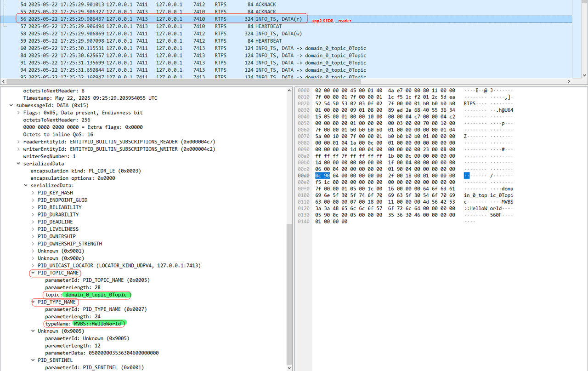Expand the PID_DURABILITY tree entry
The width and height of the screenshot is (588, 371).
[33, 215]
